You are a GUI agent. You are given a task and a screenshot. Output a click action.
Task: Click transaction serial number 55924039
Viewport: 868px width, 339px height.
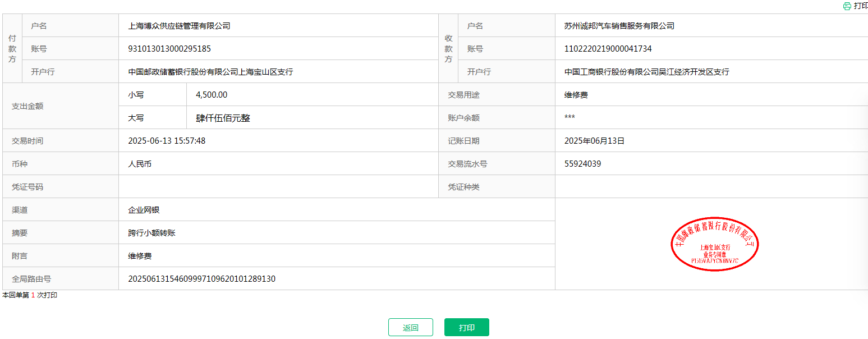582,164
